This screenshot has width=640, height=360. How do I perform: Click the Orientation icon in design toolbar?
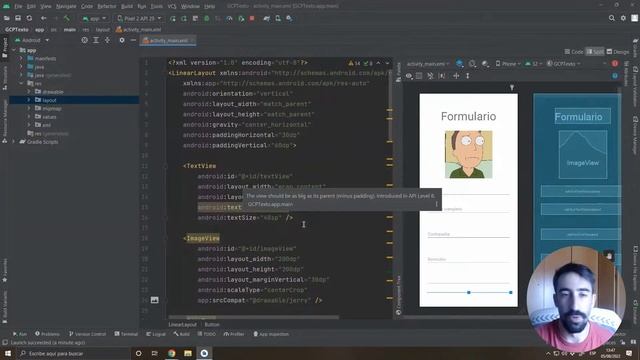coord(472,64)
